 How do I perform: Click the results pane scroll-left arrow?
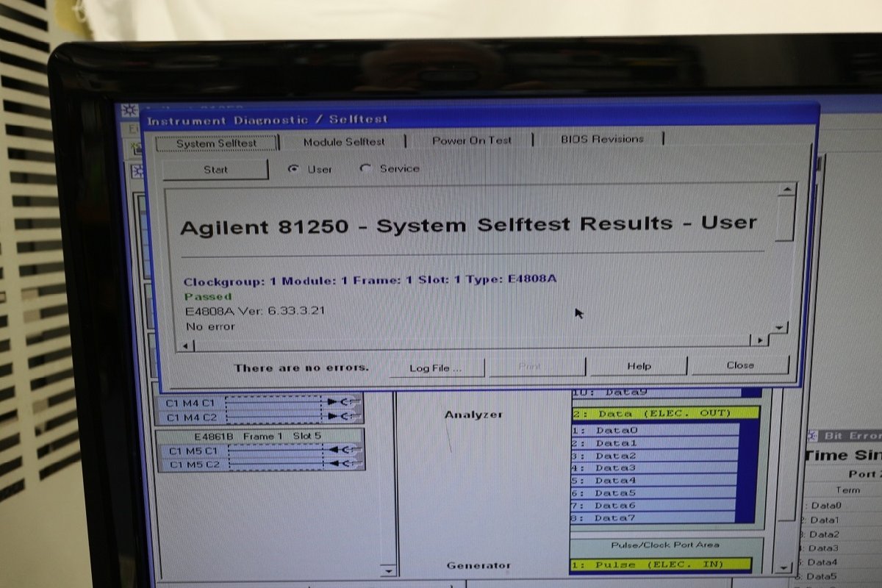click(184, 345)
